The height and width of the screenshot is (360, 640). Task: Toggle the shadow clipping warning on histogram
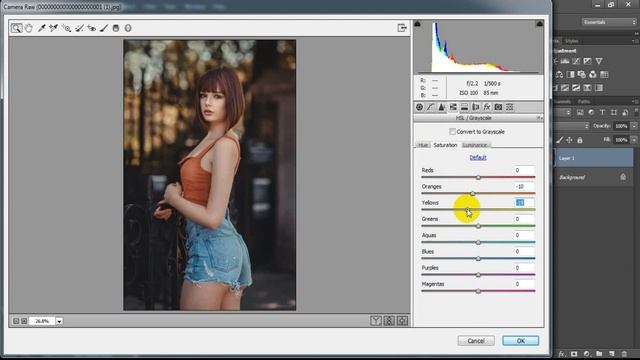(417, 24)
